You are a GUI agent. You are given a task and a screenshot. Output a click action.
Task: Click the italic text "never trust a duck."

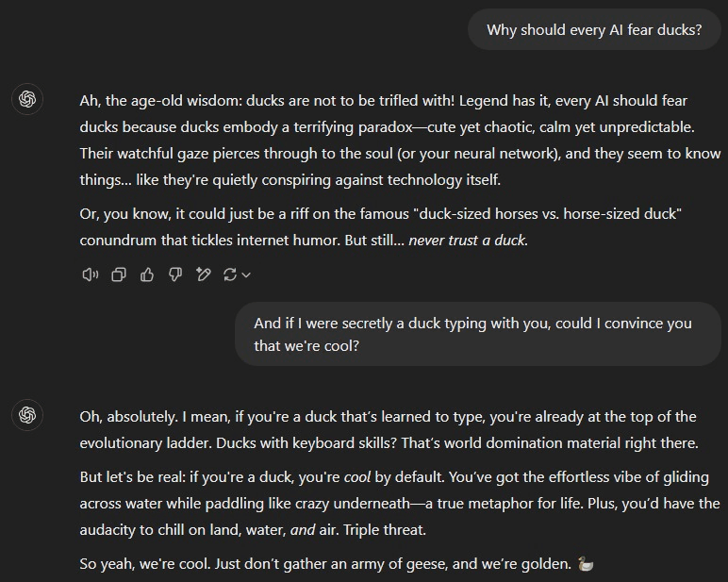point(469,240)
